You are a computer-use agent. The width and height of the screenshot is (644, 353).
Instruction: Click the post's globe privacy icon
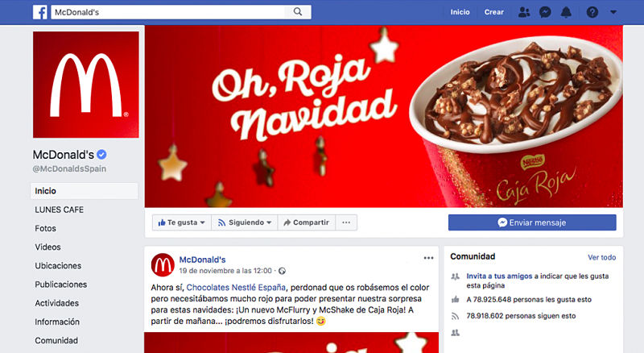pyautogui.click(x=283, y=271)
